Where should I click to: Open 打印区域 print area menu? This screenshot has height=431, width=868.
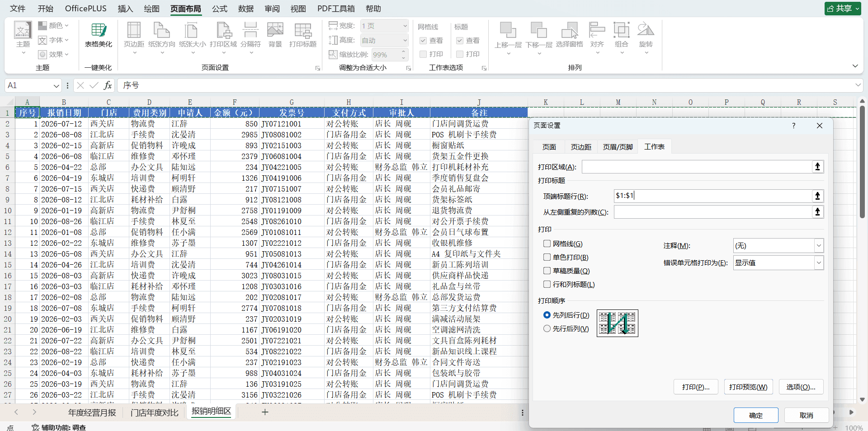click(223, 38)
